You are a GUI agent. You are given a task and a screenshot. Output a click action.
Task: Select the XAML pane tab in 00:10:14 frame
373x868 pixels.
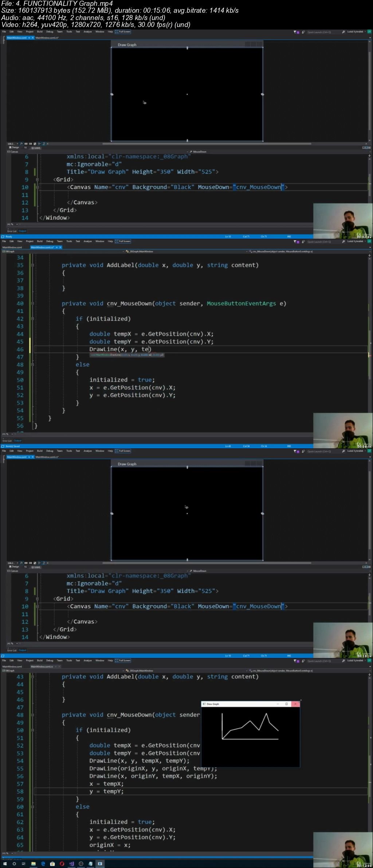pyautogui.click(x=36, y=567)
